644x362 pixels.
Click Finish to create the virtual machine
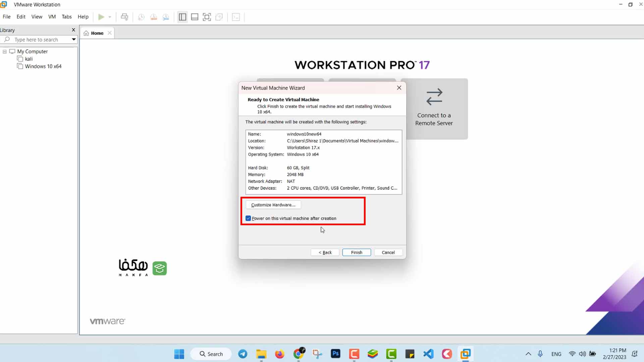pyautogui.click(x=357, y=252)
